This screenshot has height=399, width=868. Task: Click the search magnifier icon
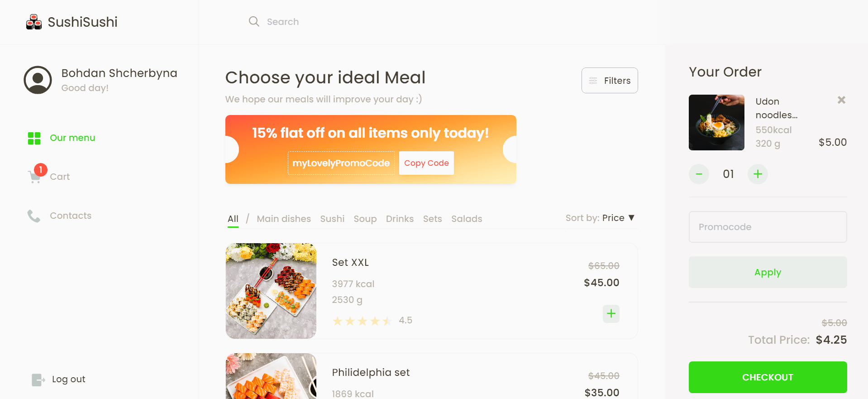[254, 21]
